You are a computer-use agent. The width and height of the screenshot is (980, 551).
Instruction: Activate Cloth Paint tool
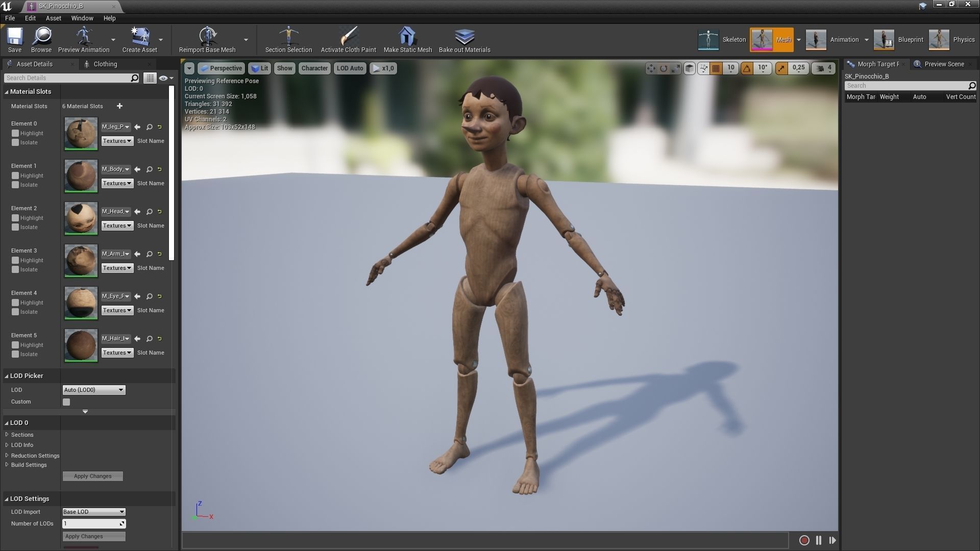348,39
